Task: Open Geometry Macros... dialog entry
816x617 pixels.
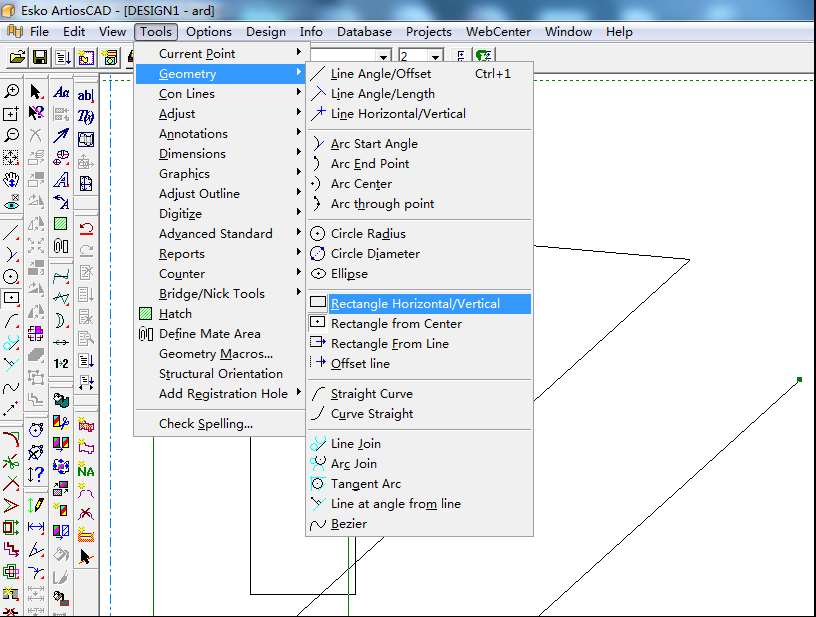Action: coord(215,354)
